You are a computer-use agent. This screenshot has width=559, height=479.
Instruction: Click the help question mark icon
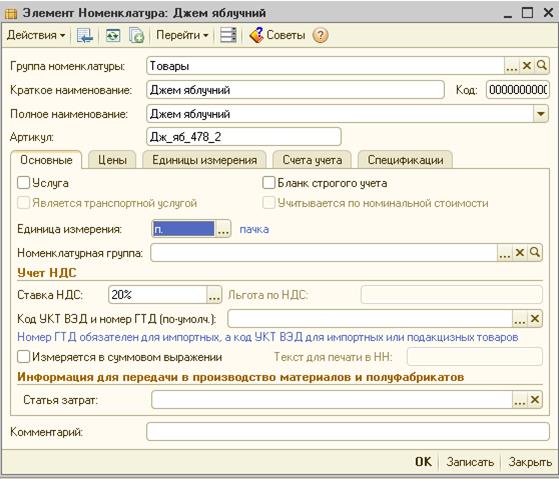(320, 35)
